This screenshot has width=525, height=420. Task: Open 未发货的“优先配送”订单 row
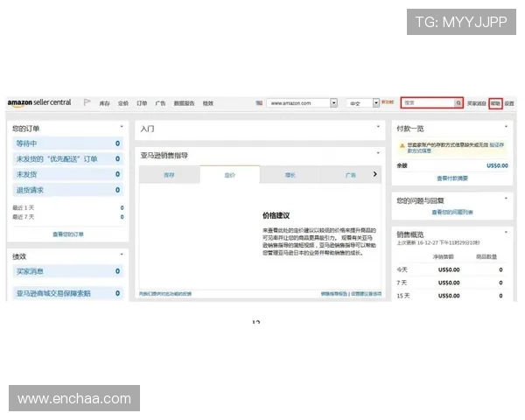click(68, 158)
